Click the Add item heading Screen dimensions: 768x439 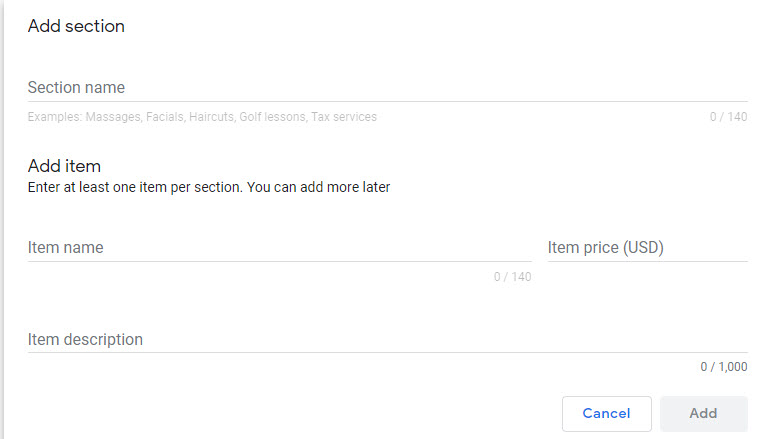point(64,166)
